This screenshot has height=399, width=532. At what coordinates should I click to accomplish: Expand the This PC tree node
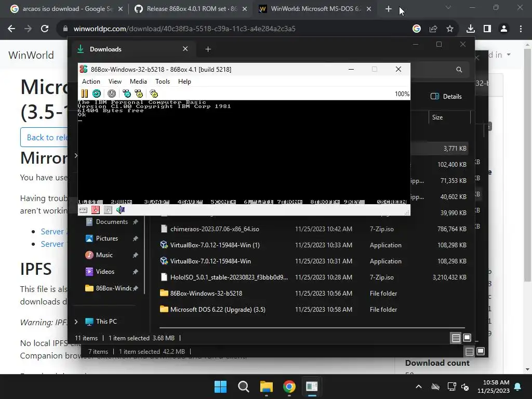click(76, 322)
